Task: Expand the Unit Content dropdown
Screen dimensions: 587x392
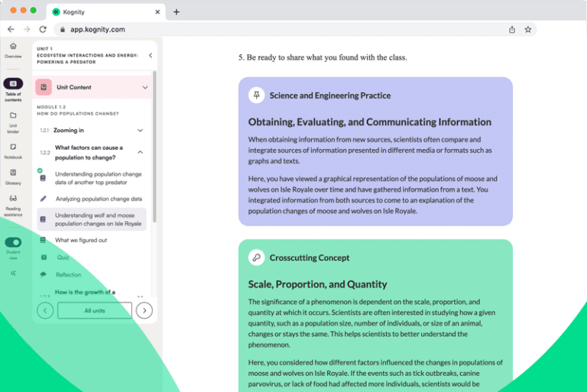Action: click(x=145, y=88)
